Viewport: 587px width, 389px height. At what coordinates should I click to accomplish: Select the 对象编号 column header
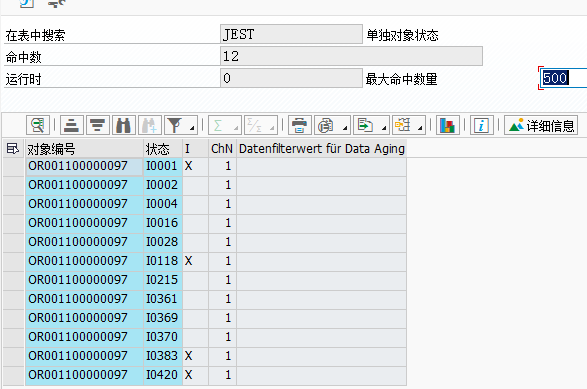[84, 149]
